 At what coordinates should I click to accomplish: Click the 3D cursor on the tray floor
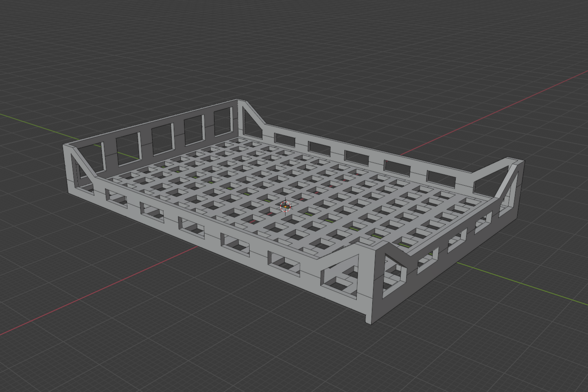[x=286, y=206]
